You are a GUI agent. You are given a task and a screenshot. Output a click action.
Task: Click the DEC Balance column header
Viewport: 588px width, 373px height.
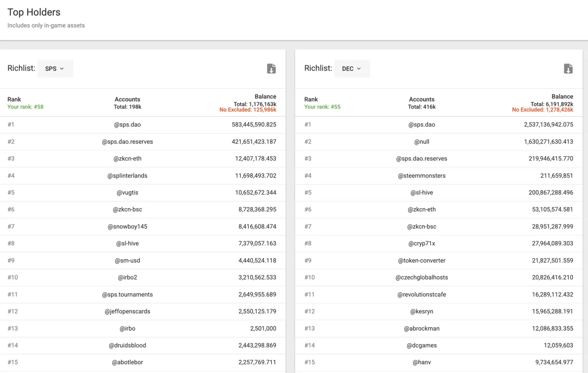(x=562, y=96)
